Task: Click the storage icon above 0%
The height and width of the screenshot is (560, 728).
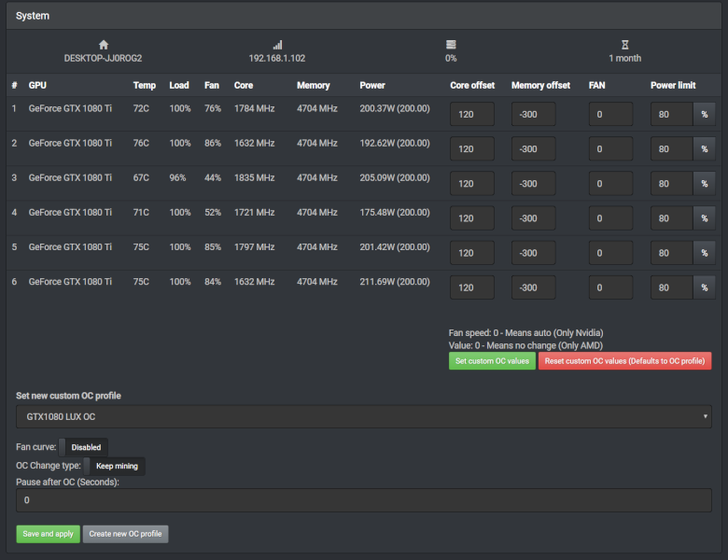Action: coord(451,45)
